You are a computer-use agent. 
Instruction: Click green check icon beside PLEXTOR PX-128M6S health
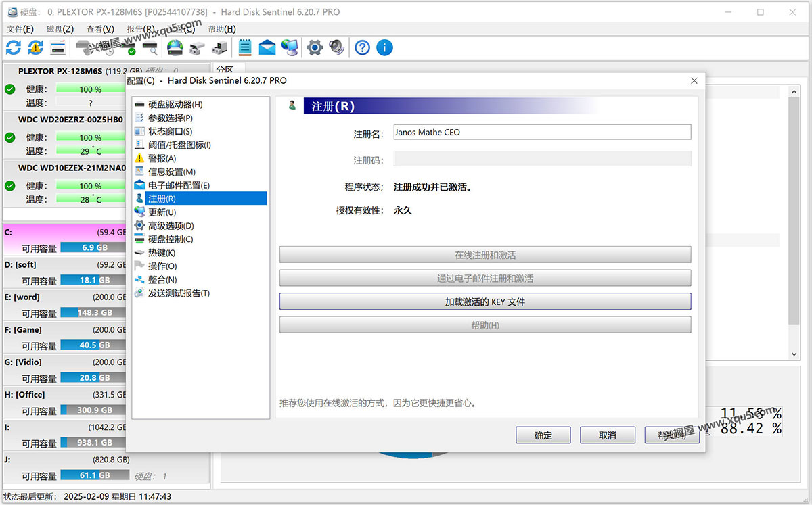pos(10,89)
